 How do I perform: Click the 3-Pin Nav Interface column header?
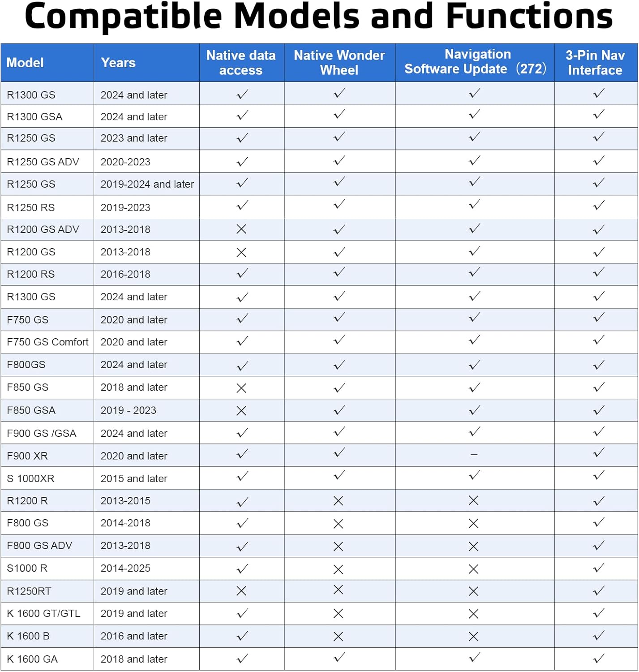596,63
